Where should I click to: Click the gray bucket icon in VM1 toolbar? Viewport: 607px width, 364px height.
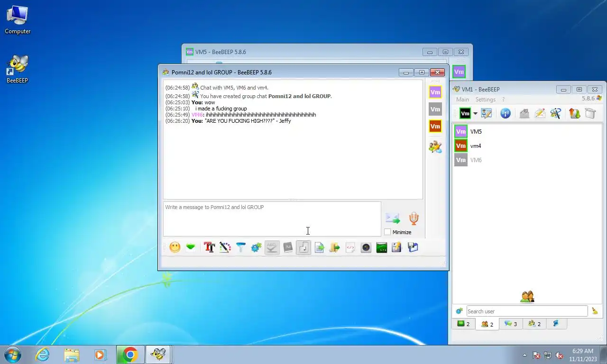pyautogui.click(x=590, y=113)
